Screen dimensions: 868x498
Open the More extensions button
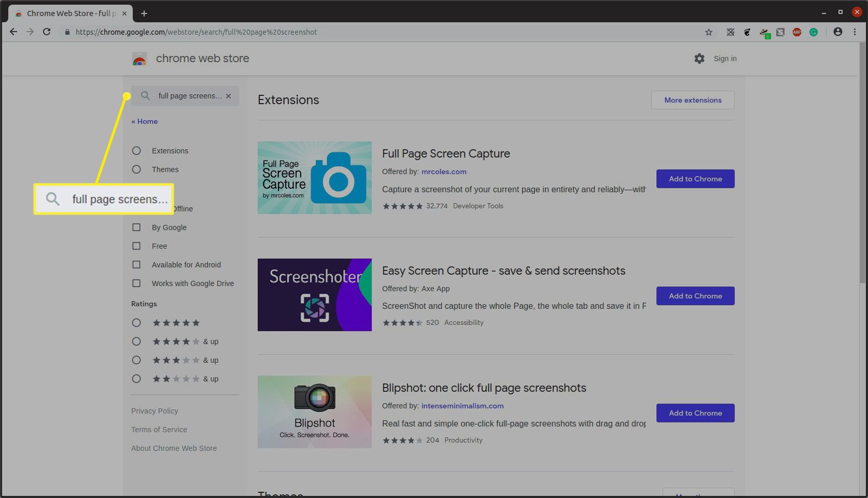(x=693, y=100)
